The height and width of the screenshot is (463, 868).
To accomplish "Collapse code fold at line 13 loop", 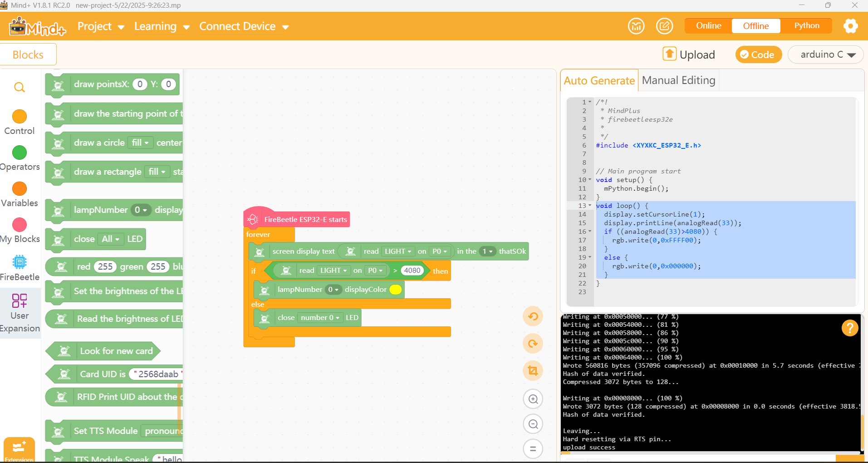I will pyautogui.click(x=590, y=206).
